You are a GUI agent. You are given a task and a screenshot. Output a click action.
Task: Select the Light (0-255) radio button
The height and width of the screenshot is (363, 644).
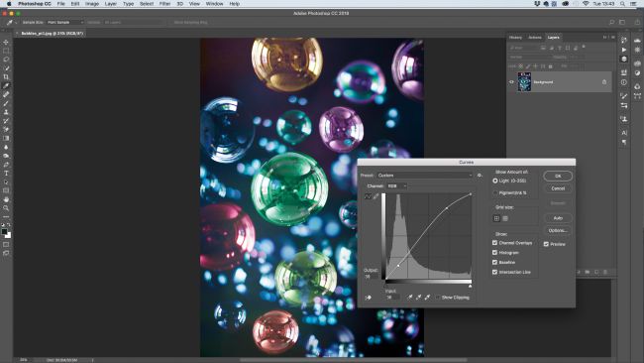pos(495,181)
